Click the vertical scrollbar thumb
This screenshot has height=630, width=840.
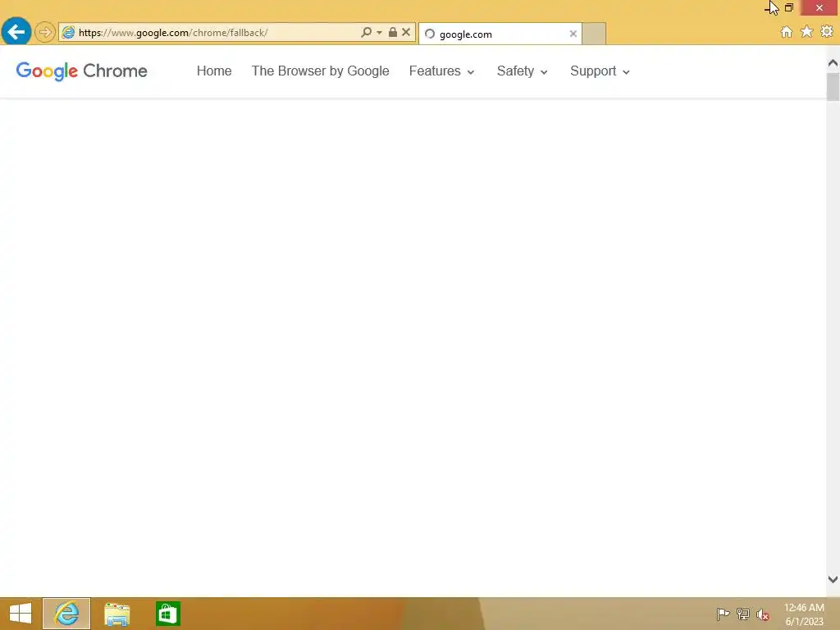coord(833,87)
